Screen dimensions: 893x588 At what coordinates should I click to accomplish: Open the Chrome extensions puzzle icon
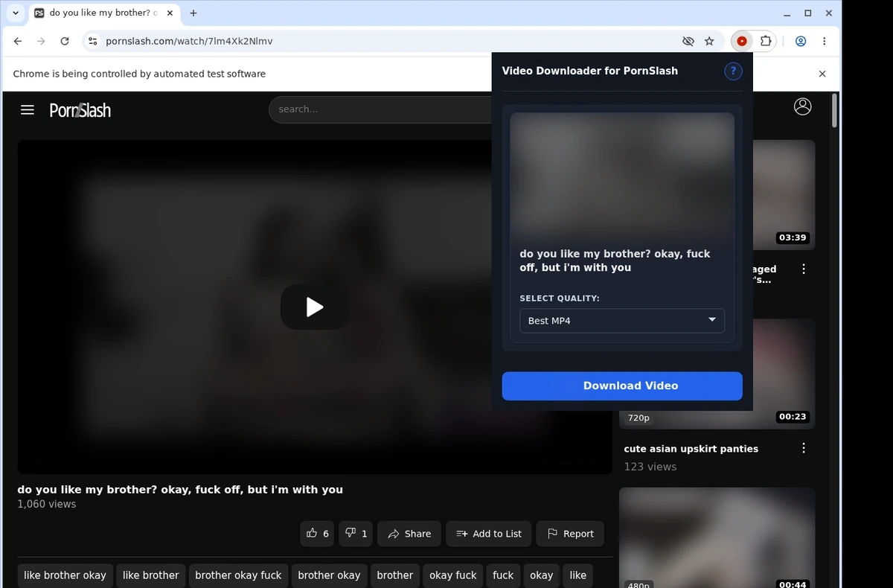(x=766, y=41)
